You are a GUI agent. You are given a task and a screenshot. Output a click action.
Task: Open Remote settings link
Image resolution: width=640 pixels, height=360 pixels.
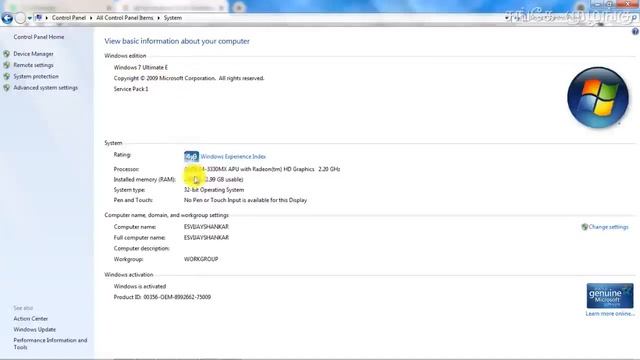click(x=33, y=65)
